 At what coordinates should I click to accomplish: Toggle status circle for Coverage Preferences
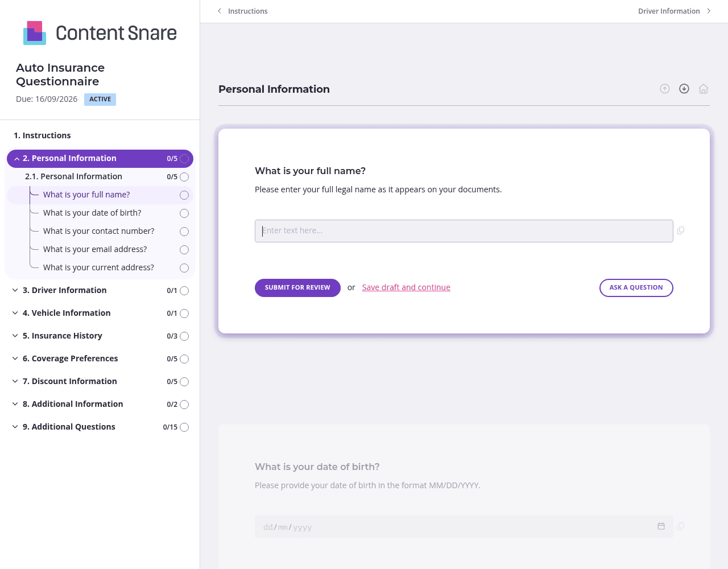184,359
